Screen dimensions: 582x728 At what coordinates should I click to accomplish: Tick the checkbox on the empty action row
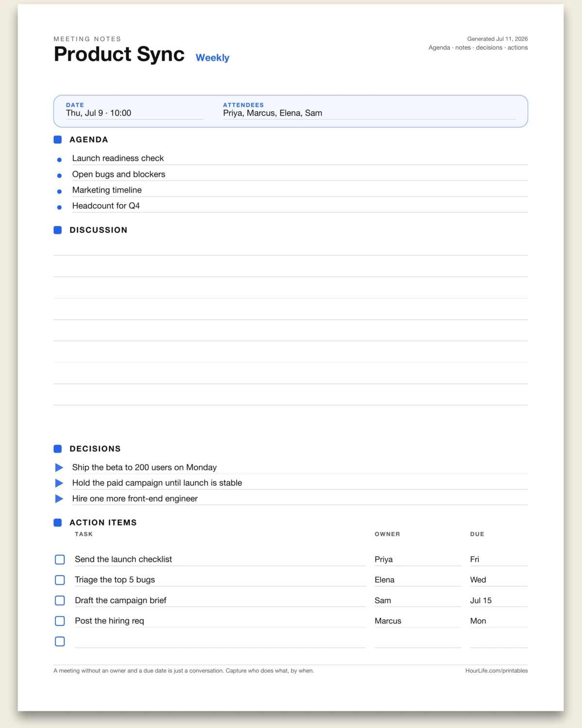(60, 642)
